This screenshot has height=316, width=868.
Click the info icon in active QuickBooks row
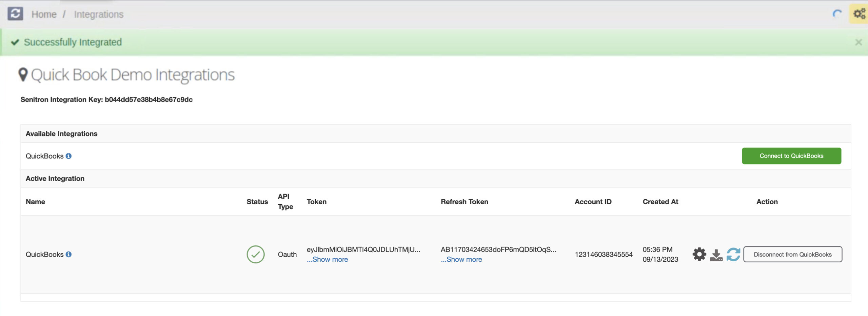(x=68, y=254)
